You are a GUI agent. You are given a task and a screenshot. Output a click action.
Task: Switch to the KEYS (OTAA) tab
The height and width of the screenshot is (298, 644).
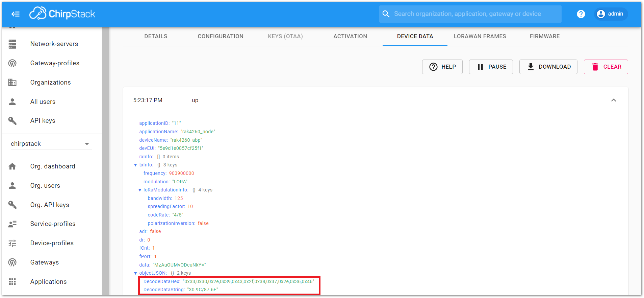[x=285, y=36]
